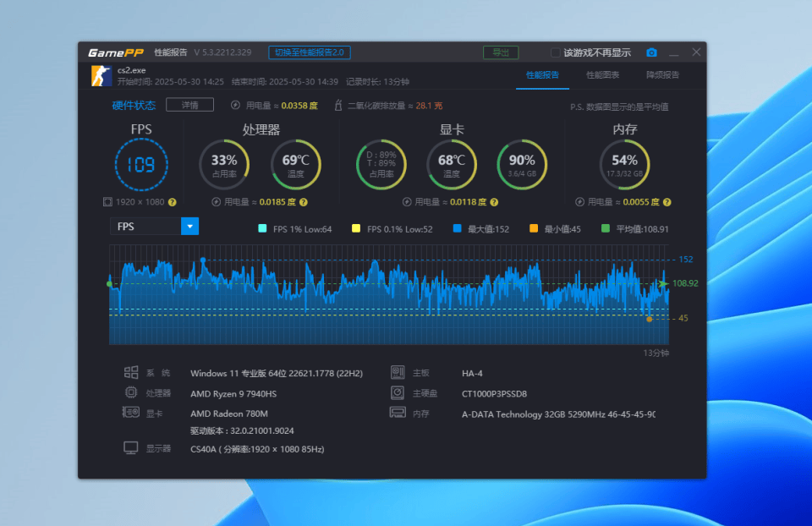Click the processor 69℃ temperature gauge
This screenshot has height=526, width=812.
tap(296, 165)
